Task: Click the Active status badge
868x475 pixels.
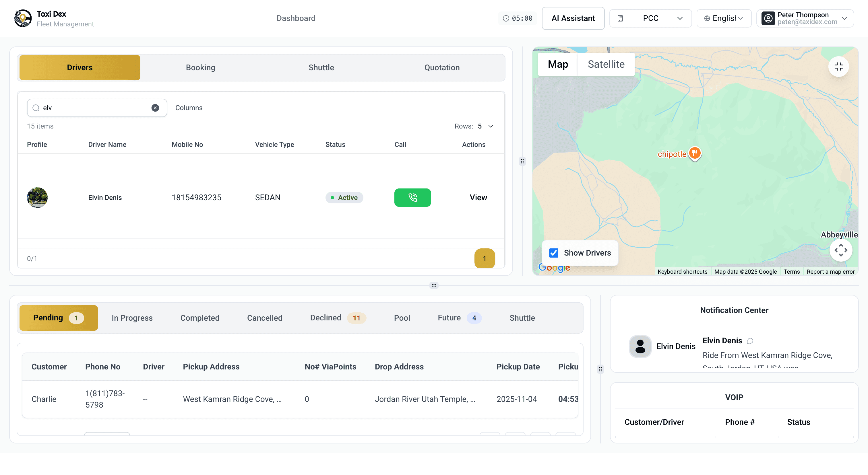Action: point(344,198)
